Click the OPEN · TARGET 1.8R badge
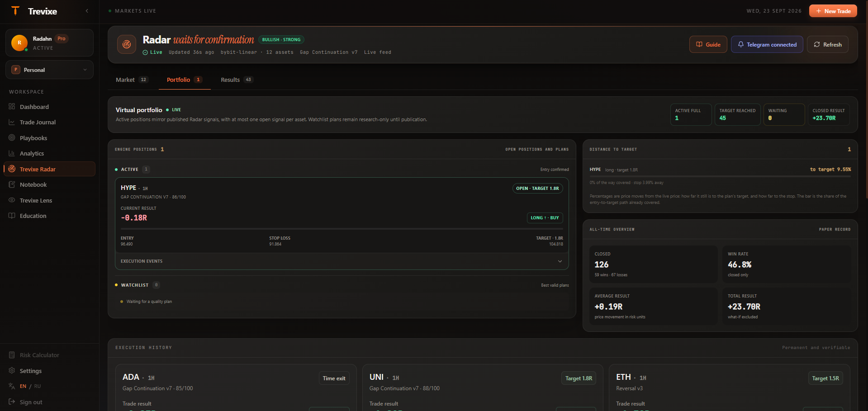The width and height of the screenshot is (868, 411). point(537,188)
